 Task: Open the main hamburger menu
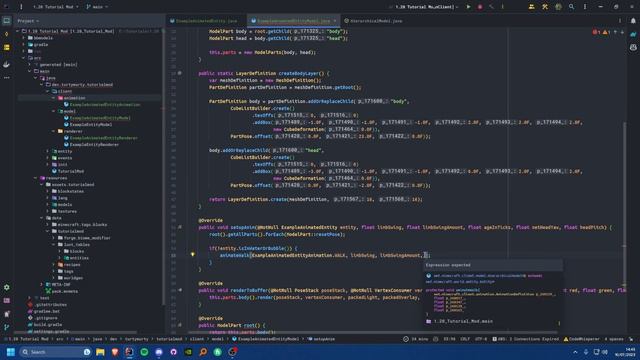[x=21, y=7]
